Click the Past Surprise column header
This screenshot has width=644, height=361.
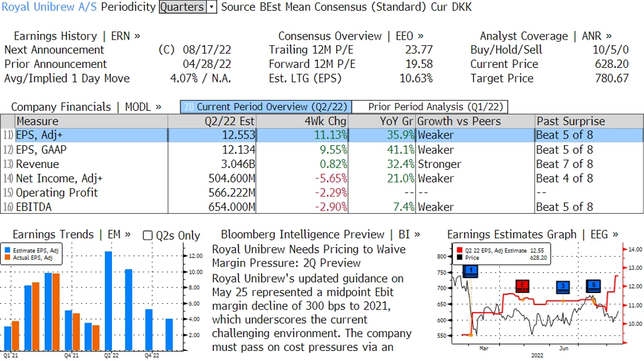[589, 121]
